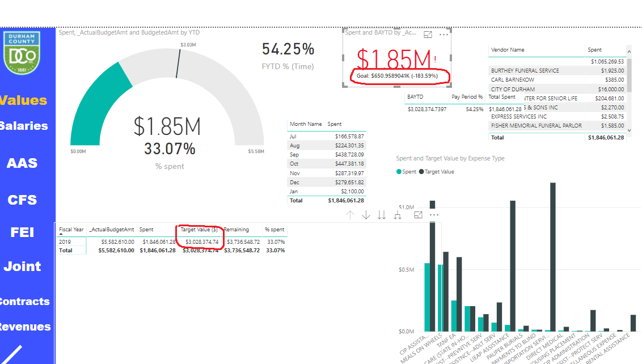642x364 pixels.
Task: Select the Dec month row
Action: (x=327, y=182)
